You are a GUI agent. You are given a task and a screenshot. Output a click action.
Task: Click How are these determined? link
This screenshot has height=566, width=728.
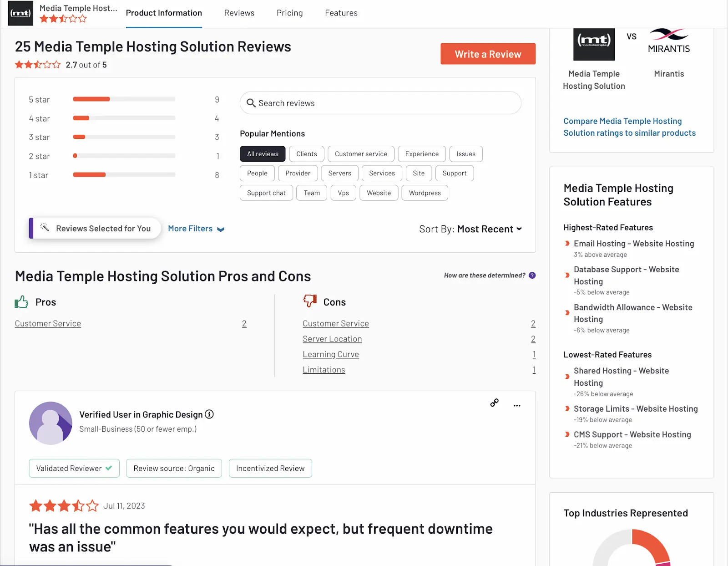(485, 275)
